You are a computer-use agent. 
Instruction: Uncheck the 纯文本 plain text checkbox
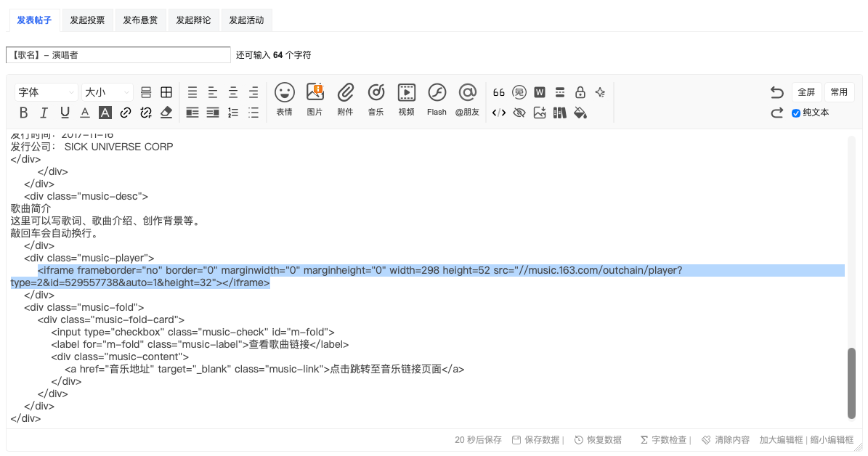point(796,113)
